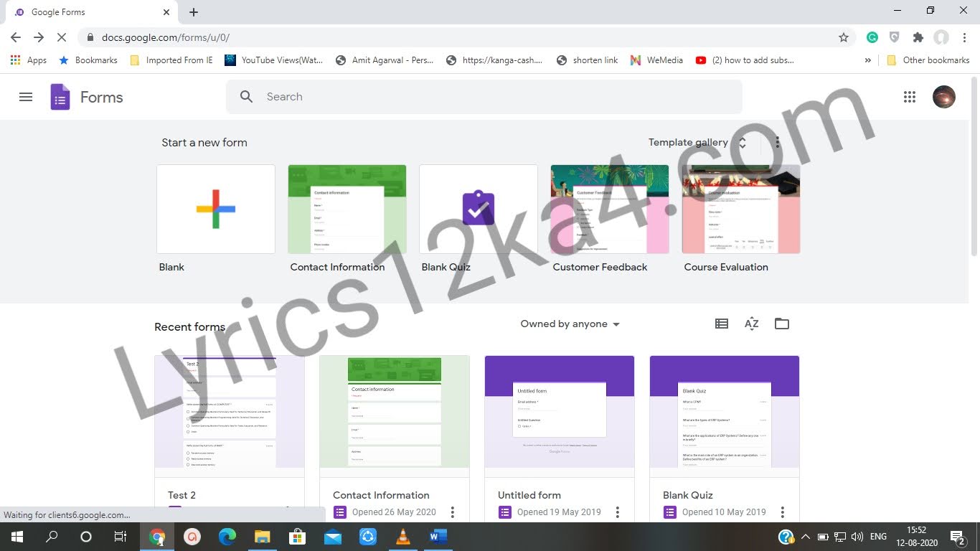Open the notification center icon
The height and width of the screenshot is (551, 980).
coord(957,537)
